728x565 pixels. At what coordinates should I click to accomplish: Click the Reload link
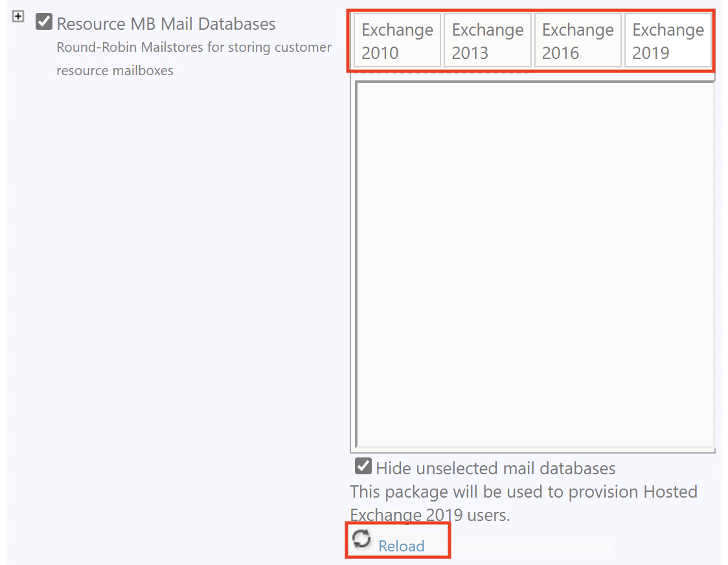pos(401,546)
